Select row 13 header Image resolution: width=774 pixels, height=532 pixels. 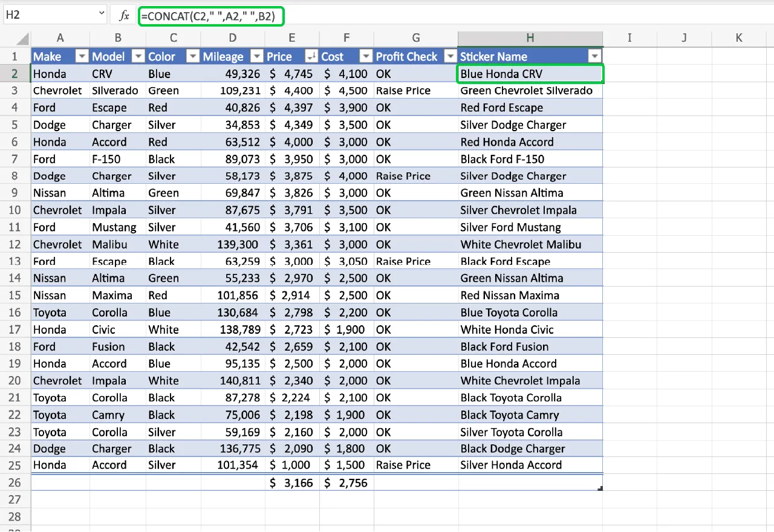(x=15, y=261)
